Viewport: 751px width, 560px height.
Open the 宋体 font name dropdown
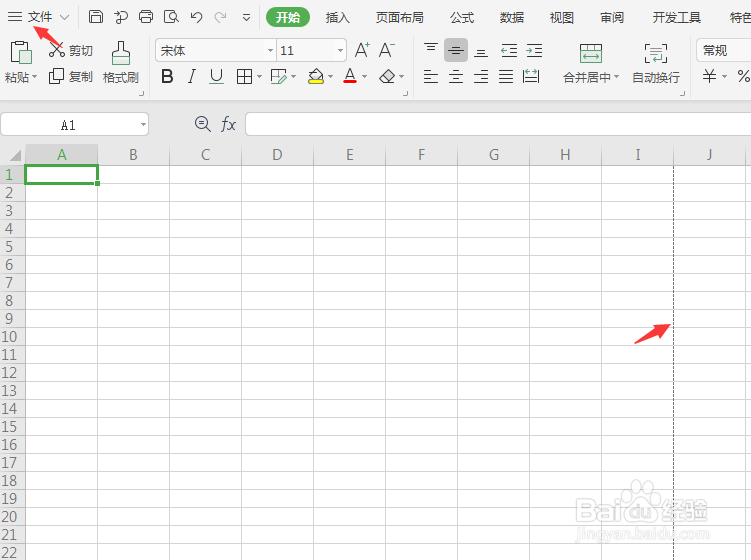(x=270, y=50)
